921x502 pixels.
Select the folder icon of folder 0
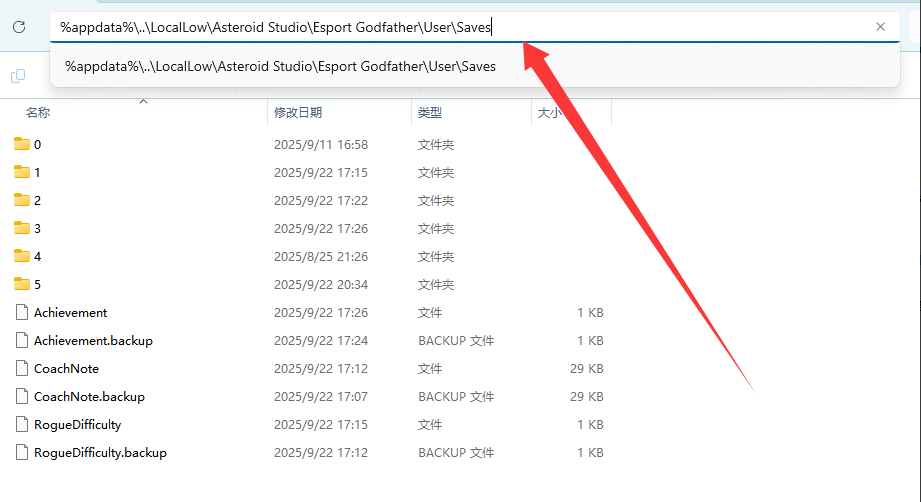tap(22, 144)
